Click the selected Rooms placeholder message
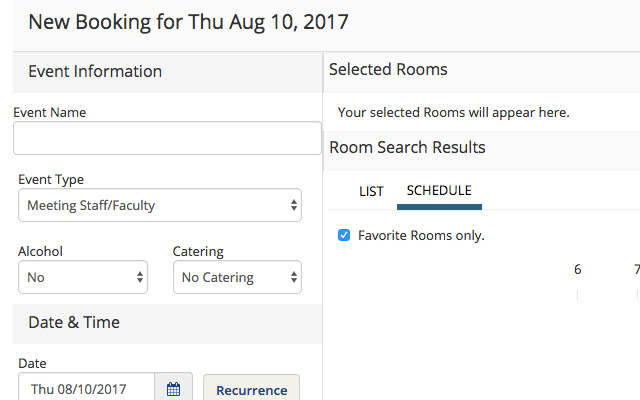The image size is (640, 400). pos(453,113)
